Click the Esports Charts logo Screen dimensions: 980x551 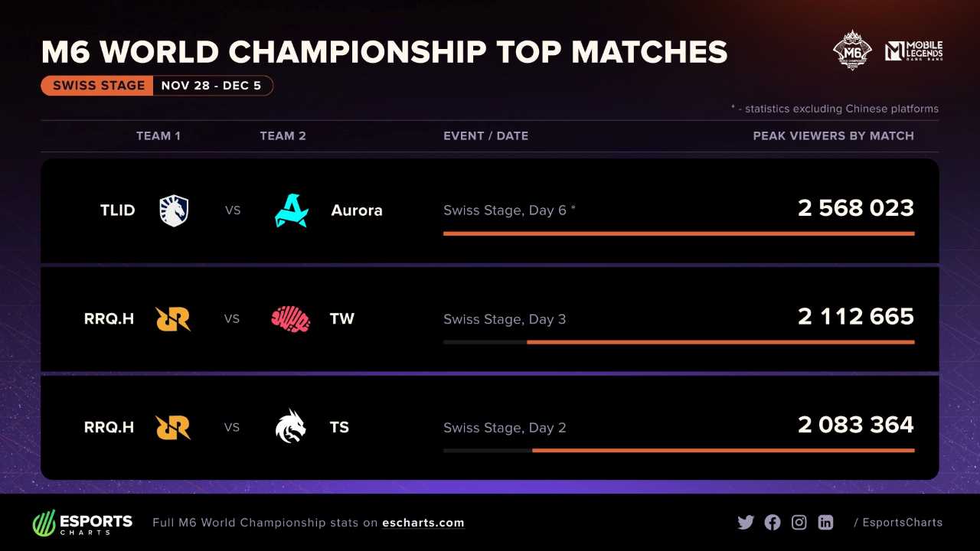coord(83,523)
